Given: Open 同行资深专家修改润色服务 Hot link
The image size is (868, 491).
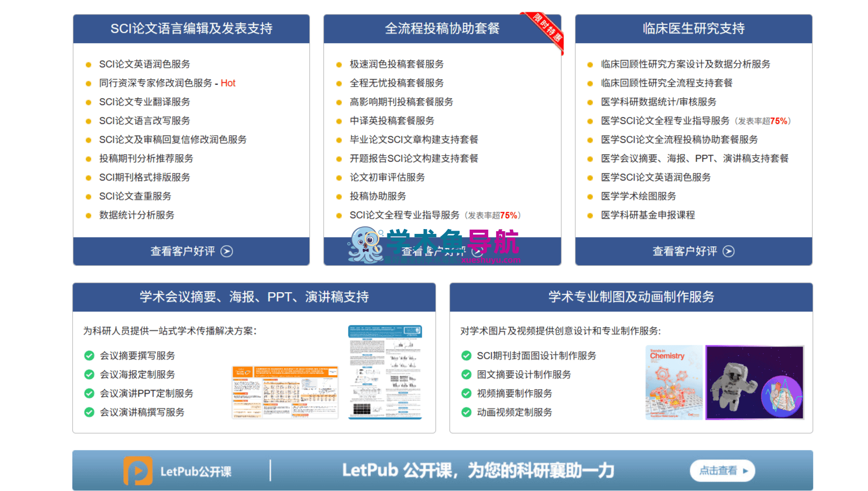Looking at the screenshot, I should point(167,83).
